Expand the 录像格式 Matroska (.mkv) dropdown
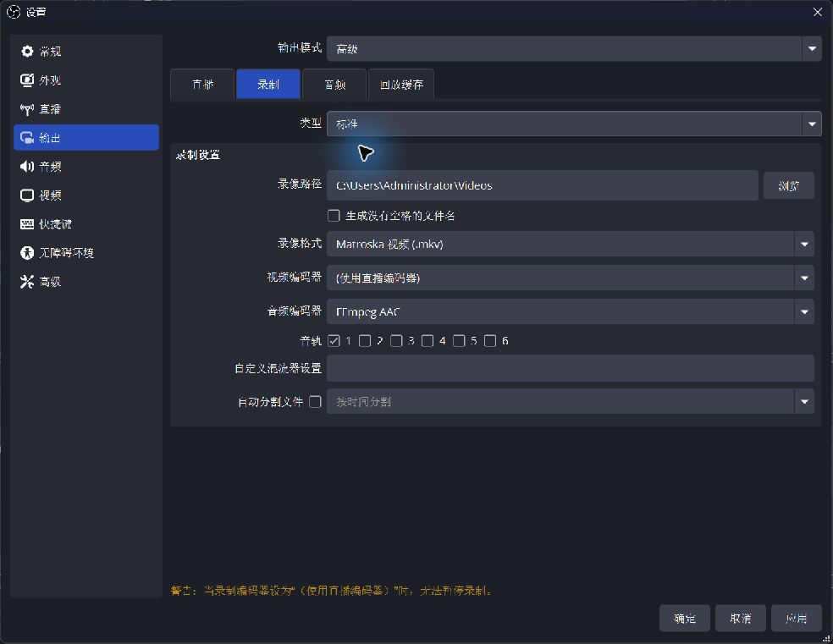 click(x=570, y=245)
